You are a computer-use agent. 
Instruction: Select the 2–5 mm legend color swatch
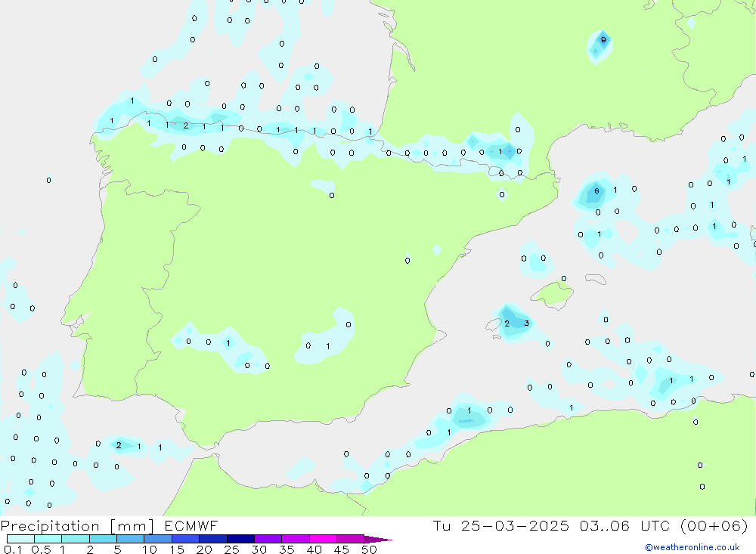pyautogui.click(x=103, y=539)
